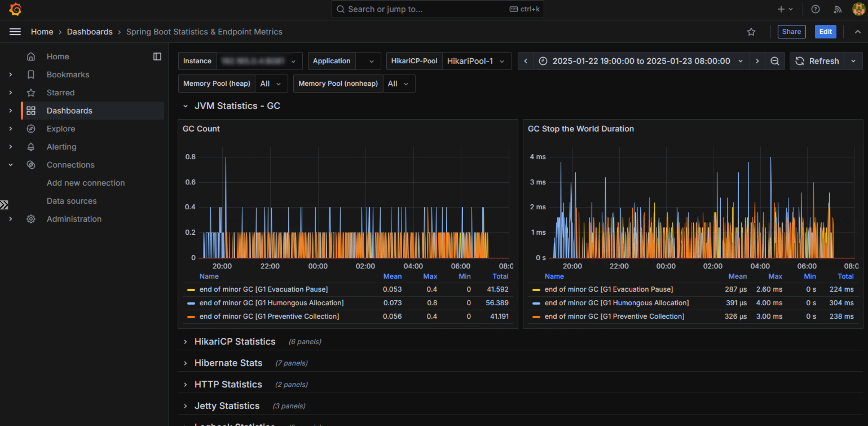Click the Grafana logo icon
868x426 pixels.
coord(15,9)
